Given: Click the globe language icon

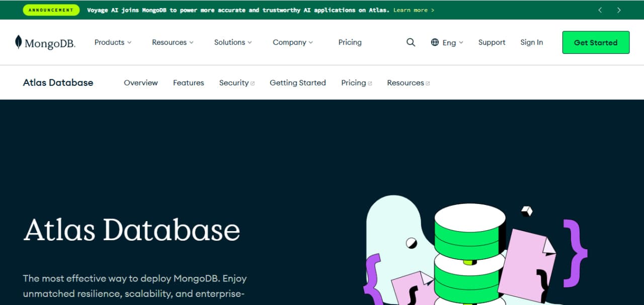Looking at the screenshot, I should pos(435,42).
